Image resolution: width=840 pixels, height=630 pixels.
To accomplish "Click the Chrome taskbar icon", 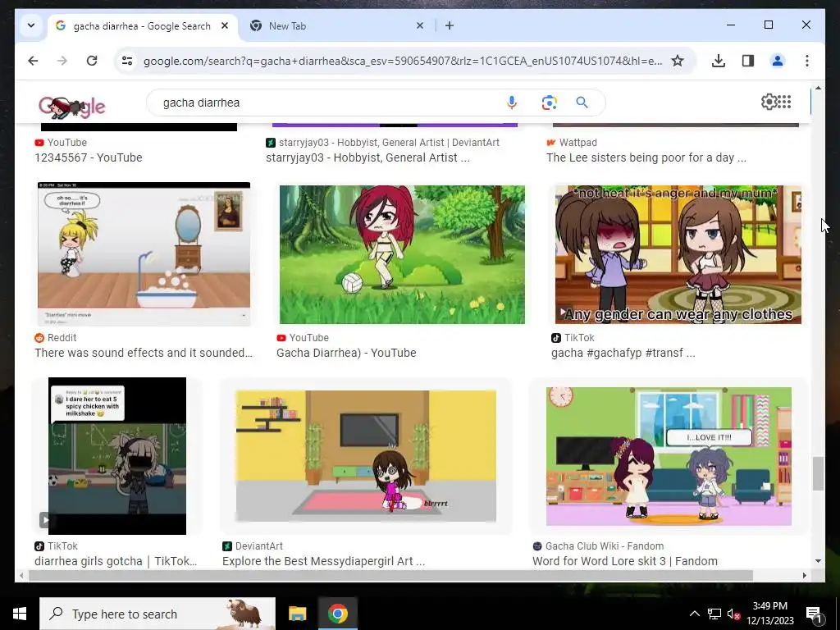I will click(337, 614).
